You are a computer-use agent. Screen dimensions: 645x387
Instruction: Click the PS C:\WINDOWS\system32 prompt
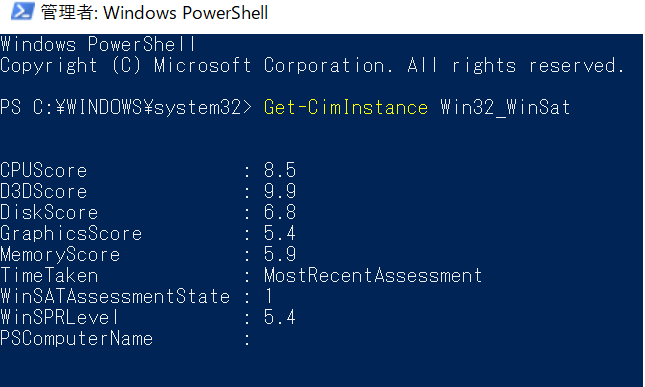(x=126, y=108)
